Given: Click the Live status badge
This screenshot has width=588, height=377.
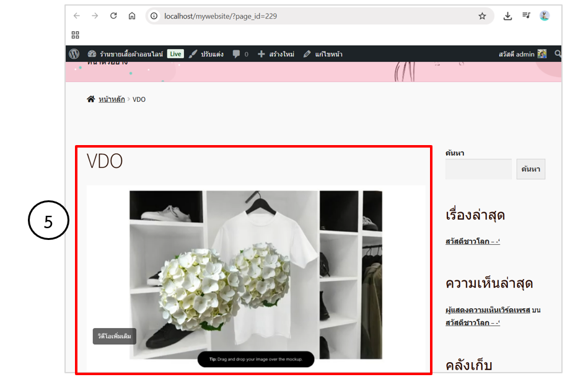Looking at the screenshot, I should pyautogui.click(x=175, y=54).
